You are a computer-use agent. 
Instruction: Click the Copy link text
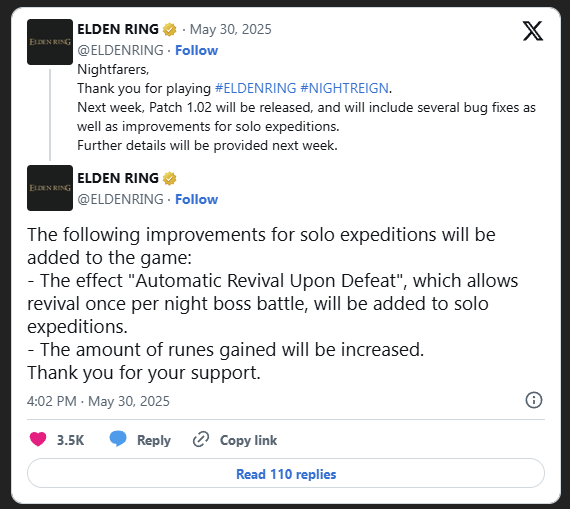tap(248, 440)
